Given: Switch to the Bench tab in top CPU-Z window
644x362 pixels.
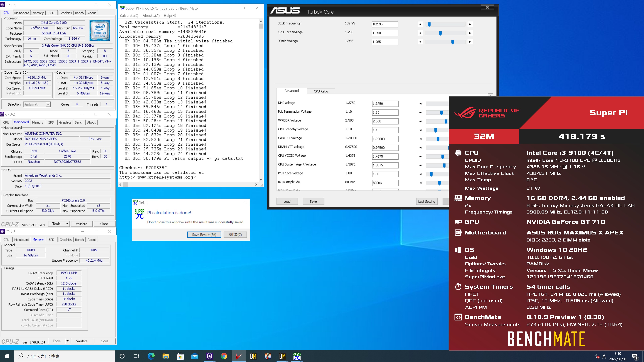Looking at the screenshot, I should point(79,13).
